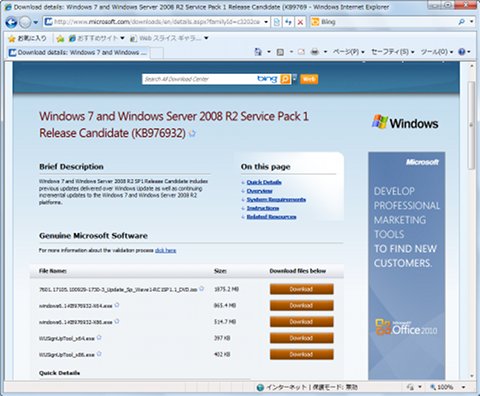The image size is (480, 396).
Task: Follow the Instructions link
Action: (263, 208)
